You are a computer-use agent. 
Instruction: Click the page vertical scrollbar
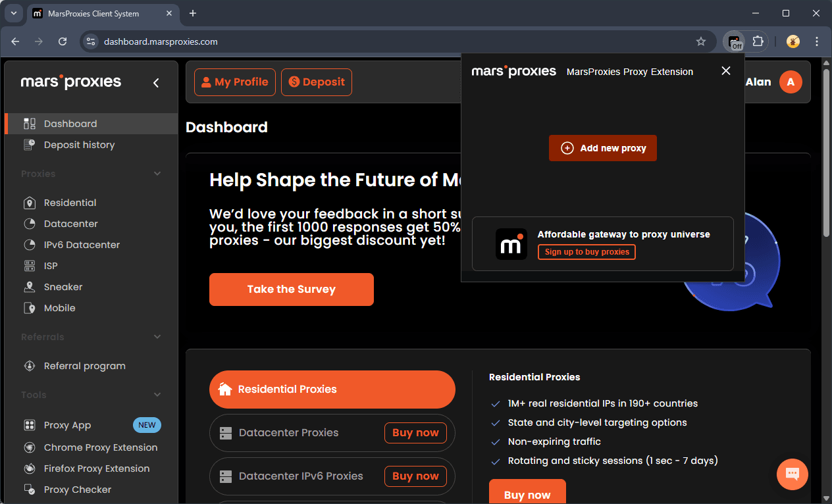(826, 151)
